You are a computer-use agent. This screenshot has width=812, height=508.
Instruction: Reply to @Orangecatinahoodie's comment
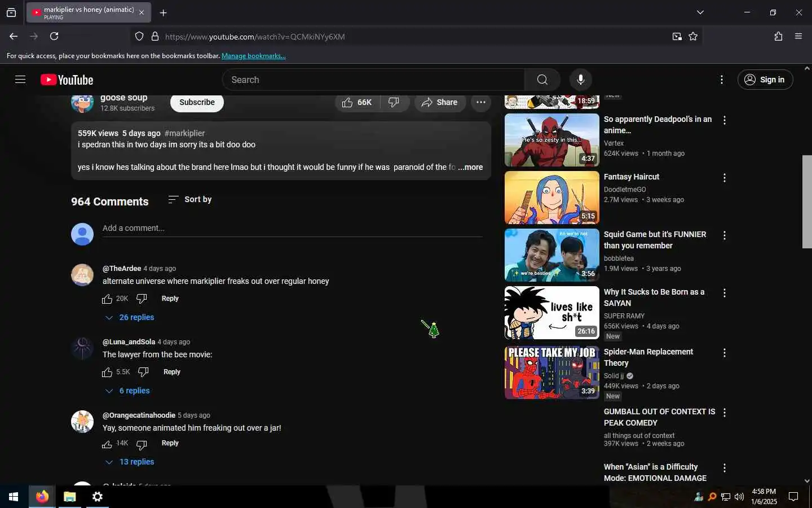[x=170, y=443]
